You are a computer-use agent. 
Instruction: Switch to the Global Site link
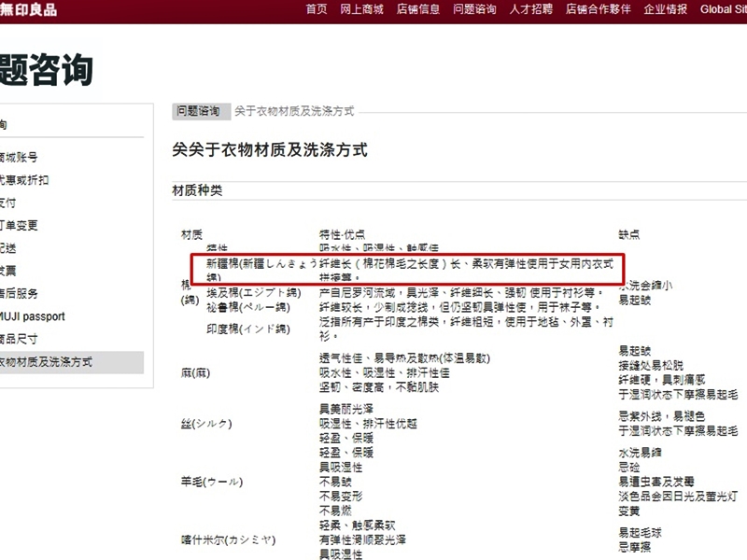(x=723, y=9)
